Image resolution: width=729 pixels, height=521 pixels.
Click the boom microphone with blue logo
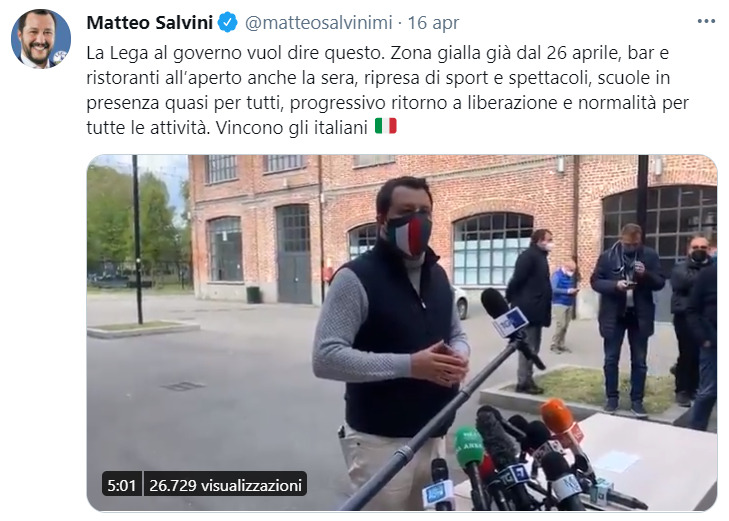tap(504, 312)
